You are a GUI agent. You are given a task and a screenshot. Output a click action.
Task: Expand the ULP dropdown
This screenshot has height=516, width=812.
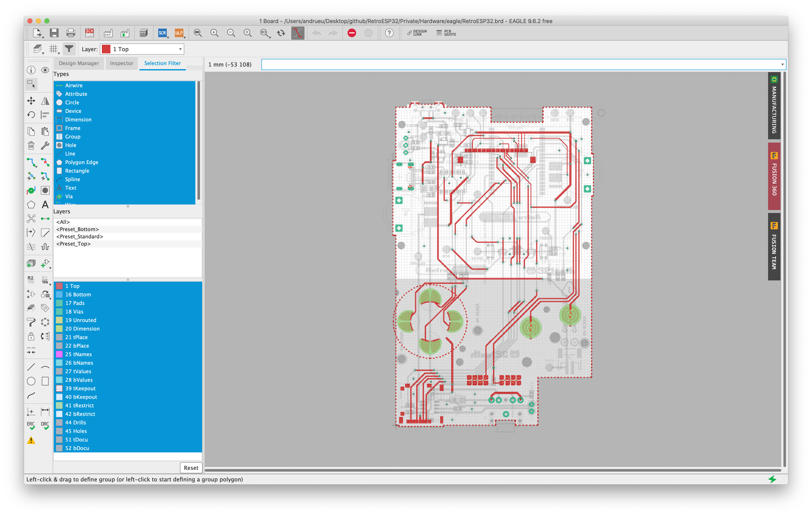click(x=184, y=37)
